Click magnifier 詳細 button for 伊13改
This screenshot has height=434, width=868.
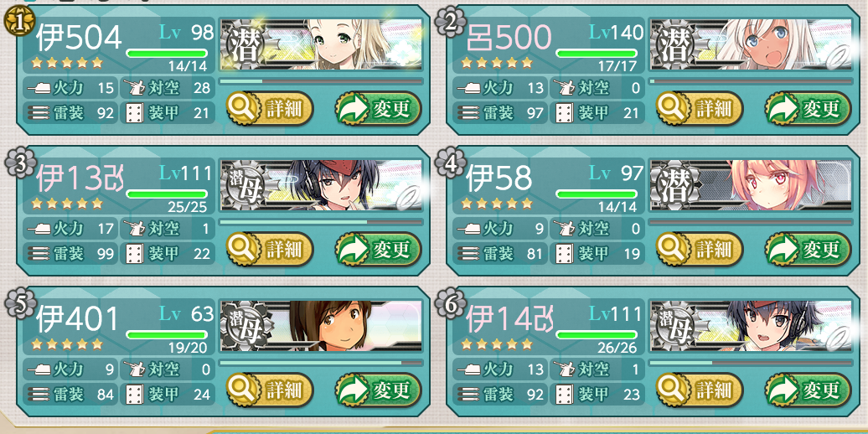click(270, 250)
